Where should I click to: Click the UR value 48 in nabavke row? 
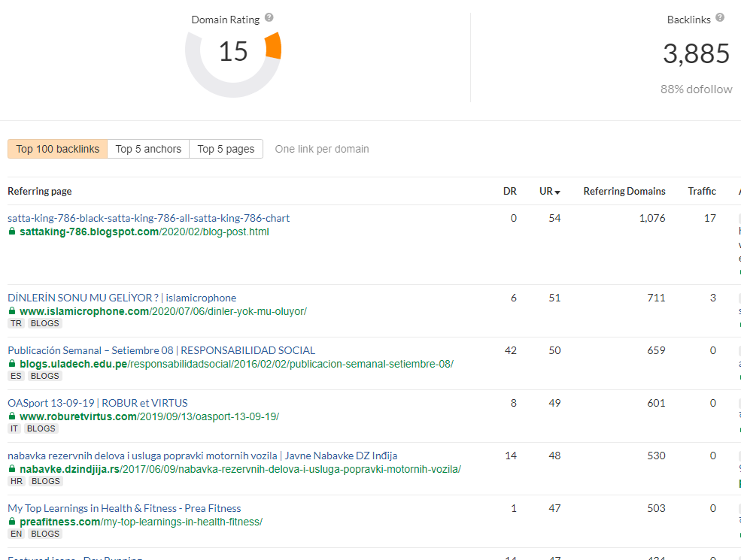[554, 456]
